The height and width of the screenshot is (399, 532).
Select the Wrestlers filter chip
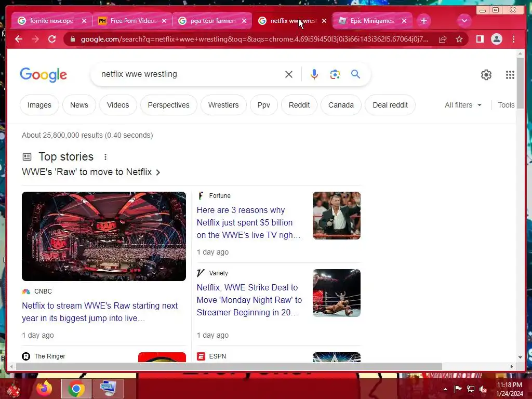(223, 105)
